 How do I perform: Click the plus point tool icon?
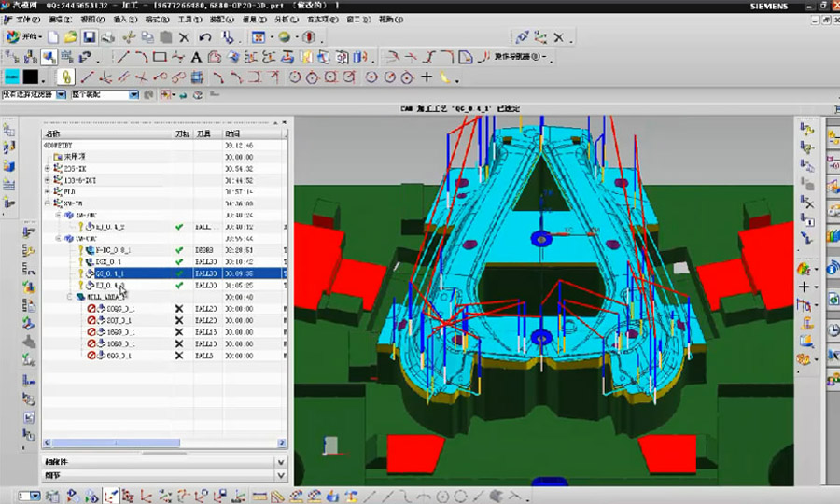click(x=427, y=77)
